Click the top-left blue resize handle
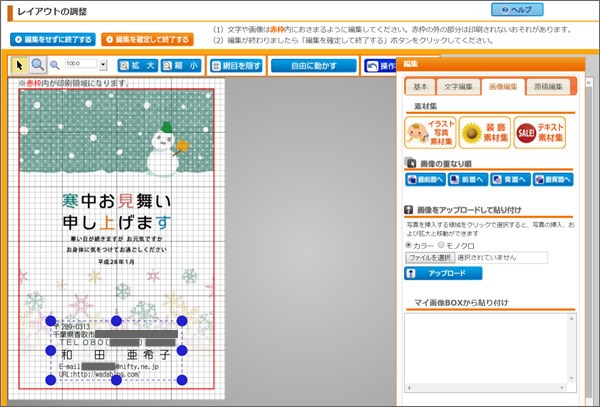This screenshot has width=600, height=407. tap(51, 321)
